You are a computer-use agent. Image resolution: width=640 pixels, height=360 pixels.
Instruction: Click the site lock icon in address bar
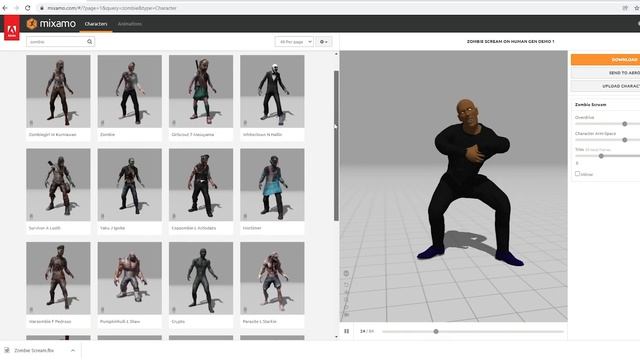tap(41, 8)
